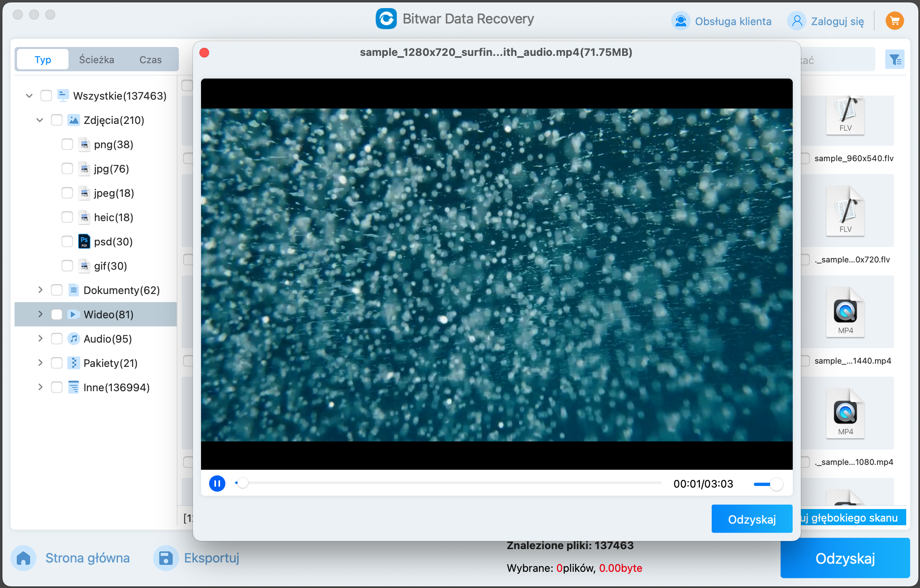
Task: Close the video preview with red dot
Action: 204,53
